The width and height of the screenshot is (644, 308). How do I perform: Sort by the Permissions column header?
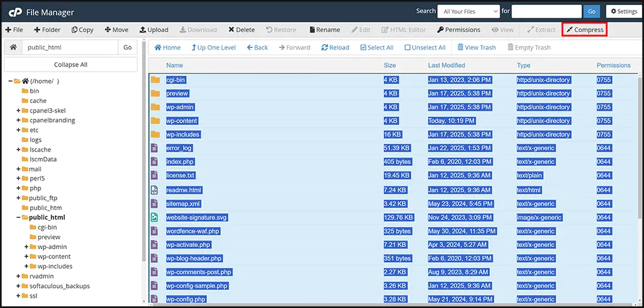coord(614,65)
